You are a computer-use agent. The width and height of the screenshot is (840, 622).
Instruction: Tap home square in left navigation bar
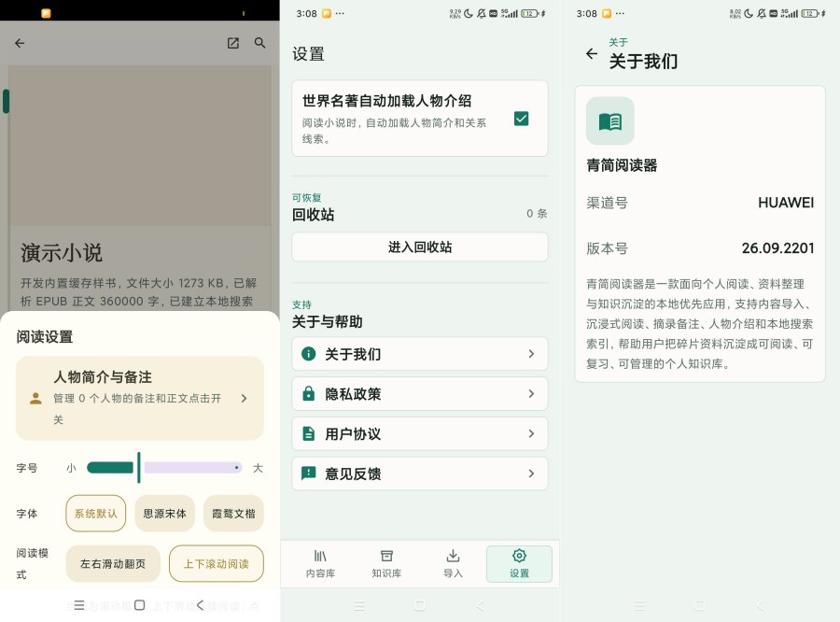click(x=140, y=605)
